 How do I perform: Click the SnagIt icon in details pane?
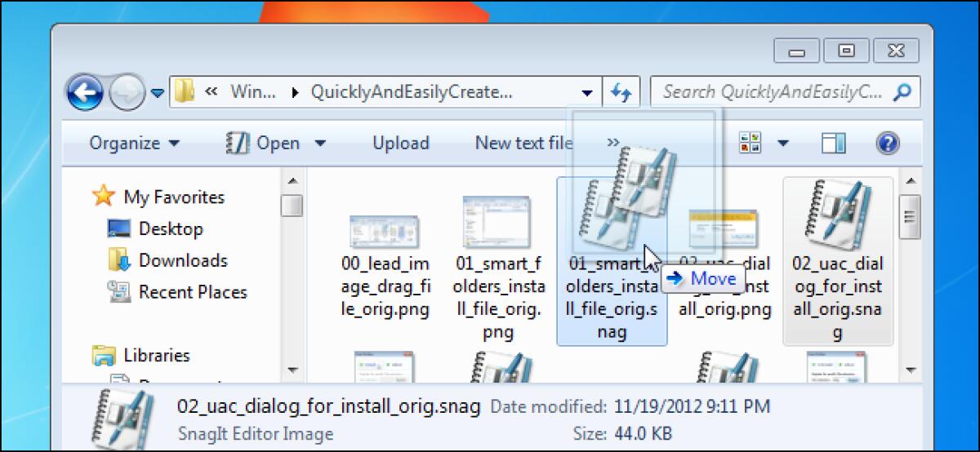coord(121,419)
